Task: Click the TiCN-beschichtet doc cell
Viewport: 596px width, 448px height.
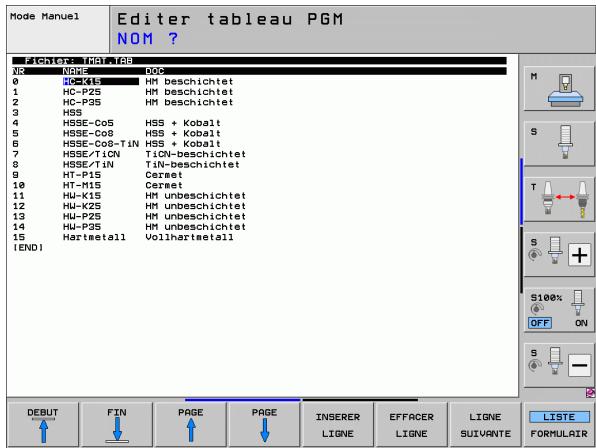Action: pyautogui.click(x=195, y=154)
